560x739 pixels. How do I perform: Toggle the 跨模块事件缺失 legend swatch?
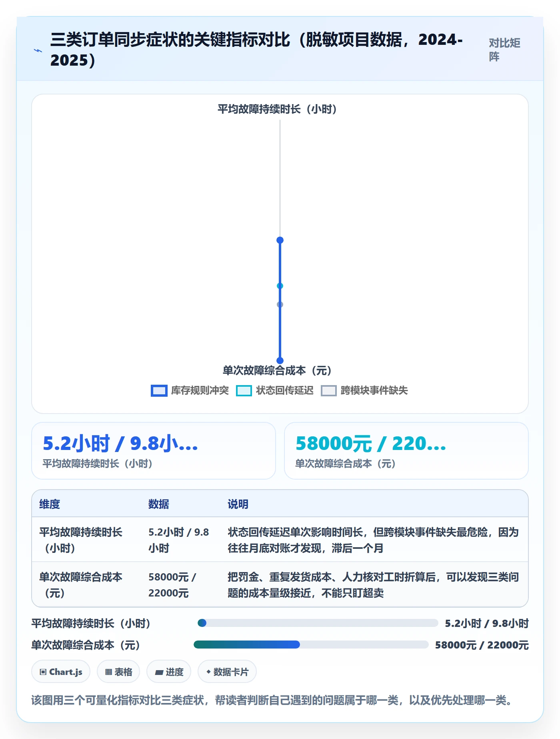pyautogui.click(x=329, y=391)
